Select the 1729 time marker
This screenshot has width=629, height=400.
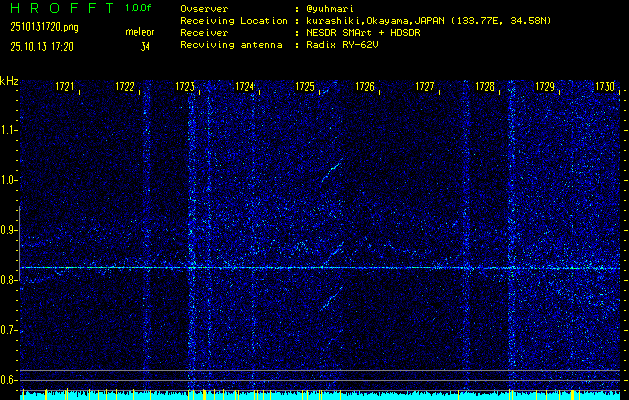click(545, 86)
